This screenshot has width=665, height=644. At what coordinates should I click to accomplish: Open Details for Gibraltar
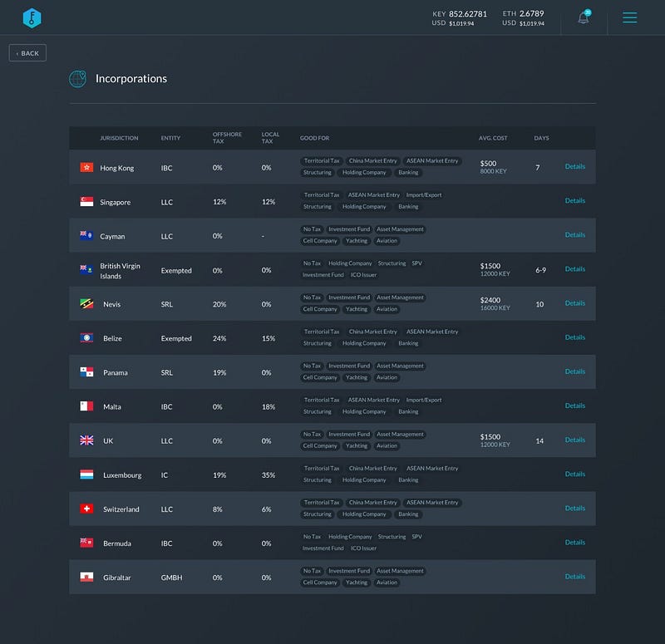point(574,577)
